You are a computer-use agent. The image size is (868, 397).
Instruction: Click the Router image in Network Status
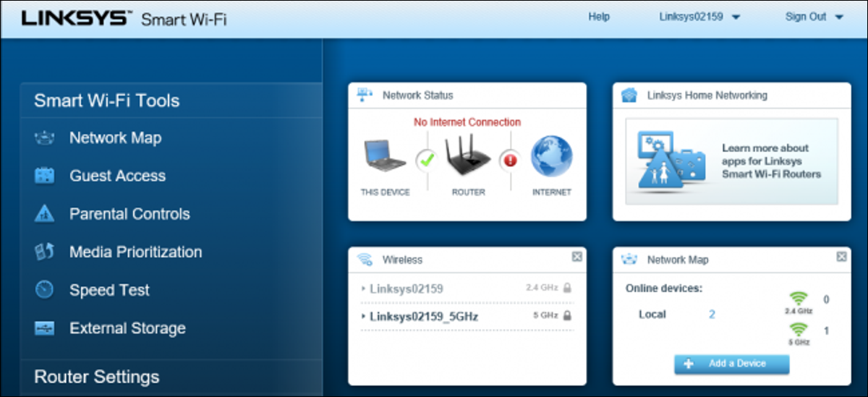pyautogui.click(x=467, y=155)
